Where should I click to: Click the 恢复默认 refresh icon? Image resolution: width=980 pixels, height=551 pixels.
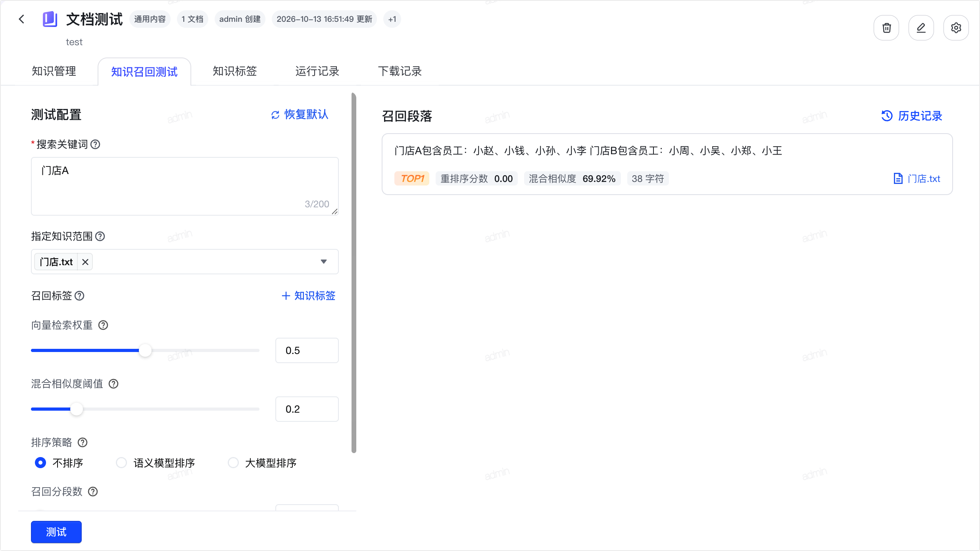(275, 115)
